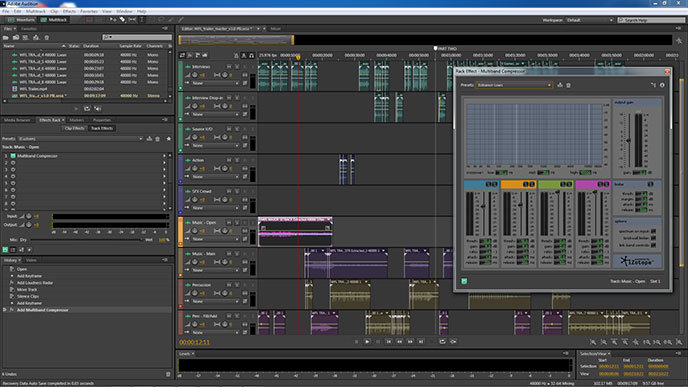688x387 pixels.
Task: Open the Multiband Compressor Presets dropdown
Action: [x=514, y=85]
